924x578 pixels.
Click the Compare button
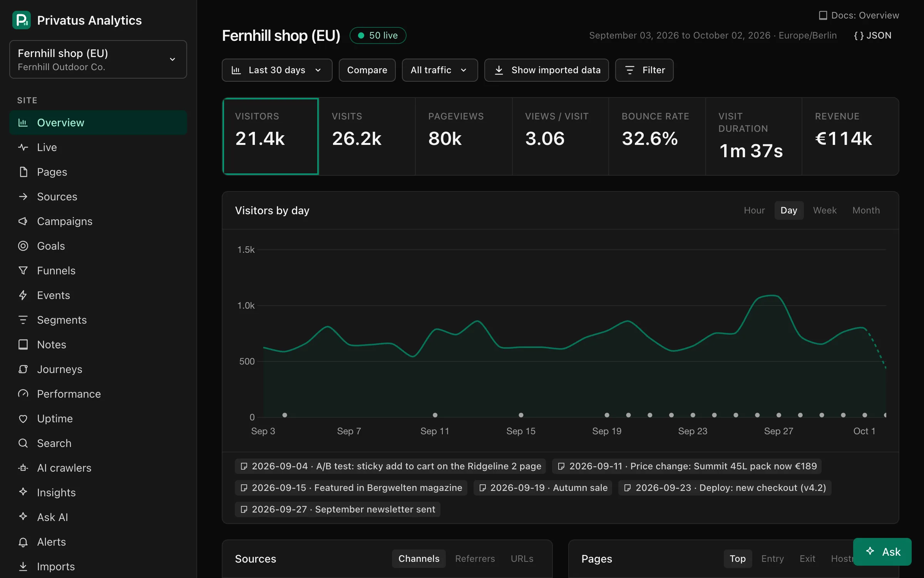point(367,70)
